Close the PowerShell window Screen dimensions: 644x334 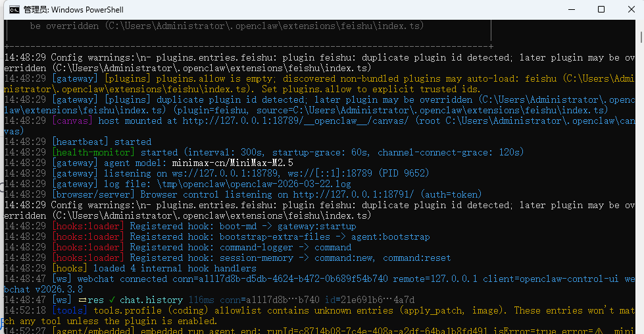click(x=632, y=9)
